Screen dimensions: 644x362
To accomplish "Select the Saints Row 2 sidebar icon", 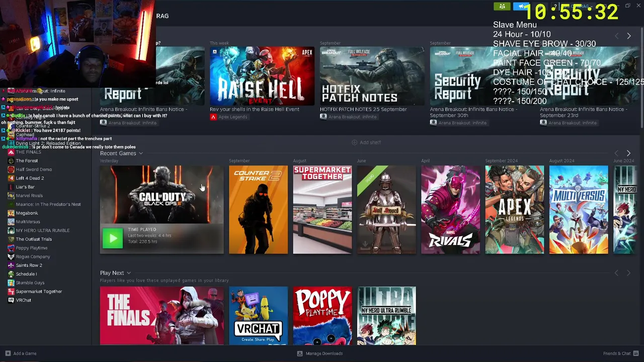I will pyautogui.click(x=11, y=265).
